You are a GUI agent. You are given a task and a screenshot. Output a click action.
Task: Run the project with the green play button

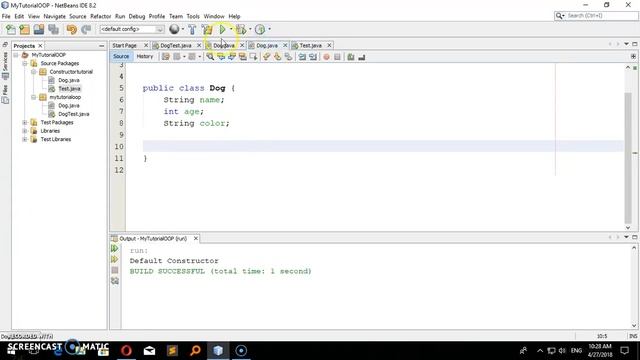(x=222, y=29)
